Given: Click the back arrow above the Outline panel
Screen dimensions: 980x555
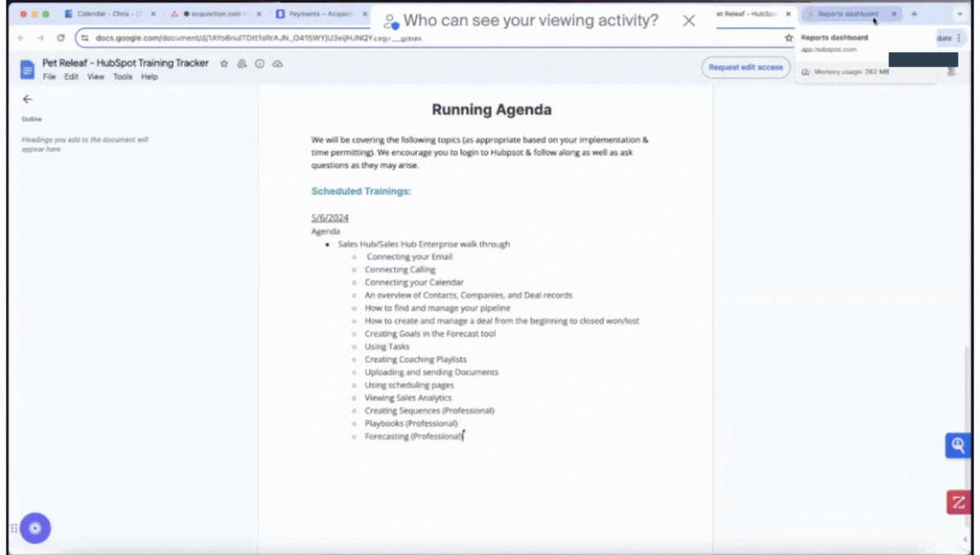Looking at the screenshot, I should [x=28, y=99].
